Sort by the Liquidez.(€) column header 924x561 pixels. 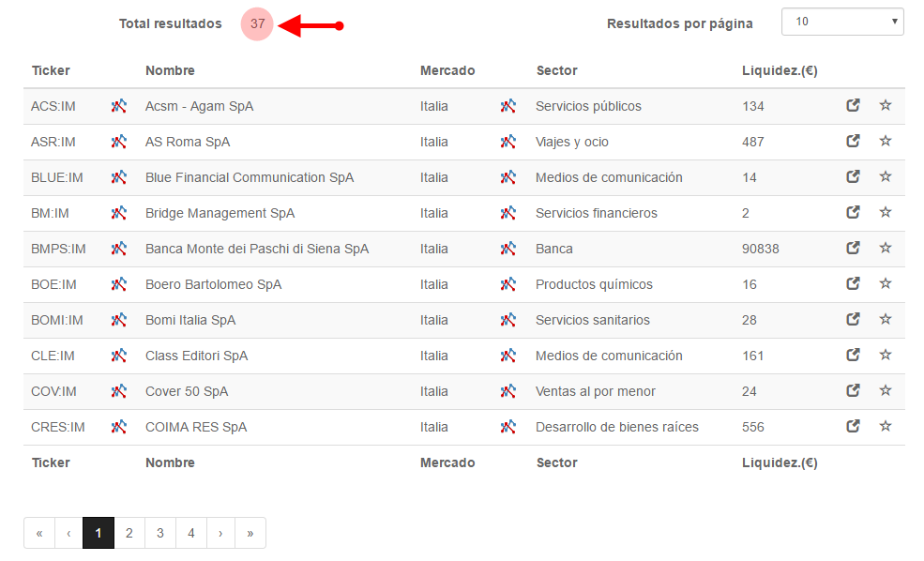click(779, 70)
